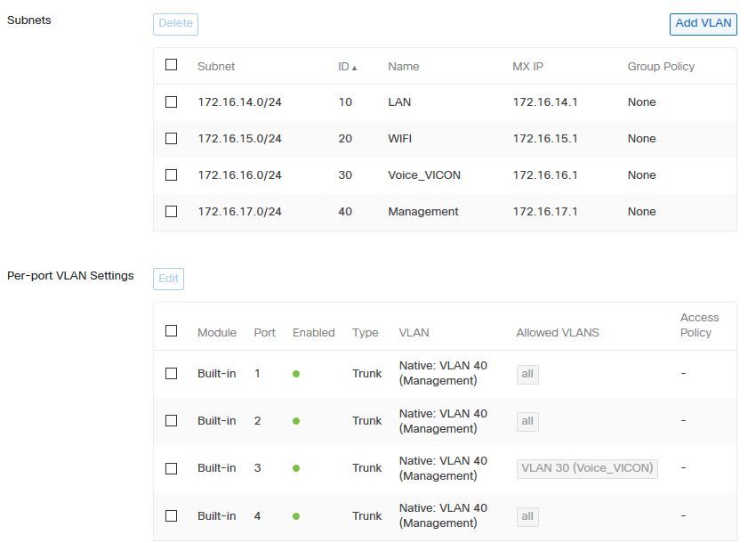Click the Add VLAN button
The image size is (756, 543).
tap(703, 23)
